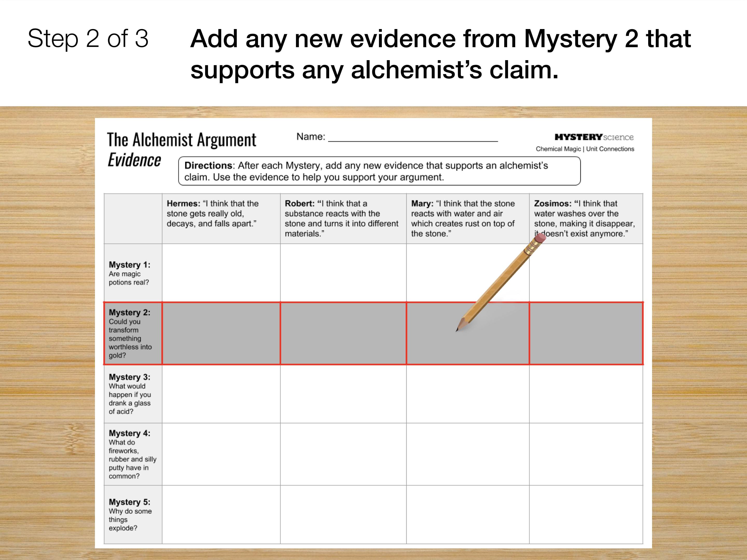Click the slide heading about Mystery 2 evidence
This screenshot has width=747, height=560.
coord(440,54)
